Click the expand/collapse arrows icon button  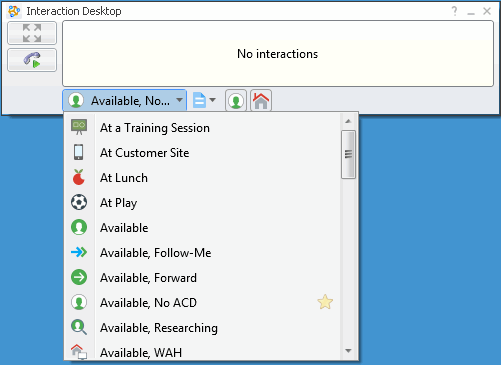(x=32, y=33)
